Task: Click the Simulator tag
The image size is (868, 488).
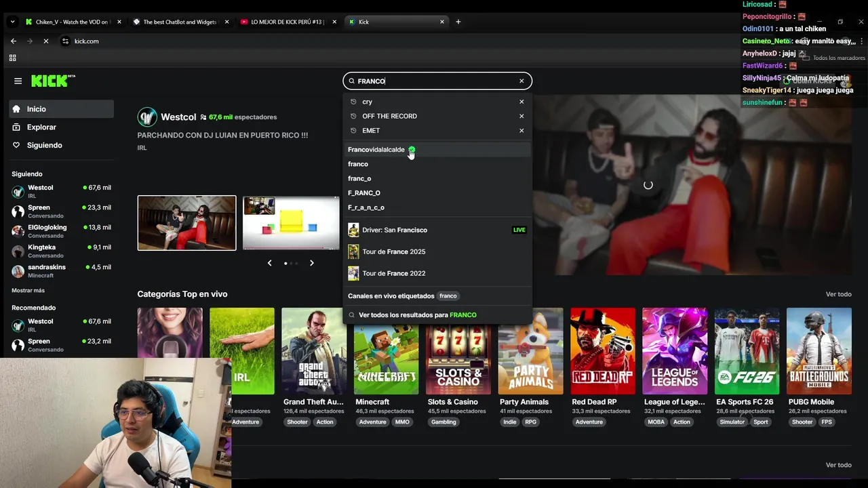Action: [732, 422]
